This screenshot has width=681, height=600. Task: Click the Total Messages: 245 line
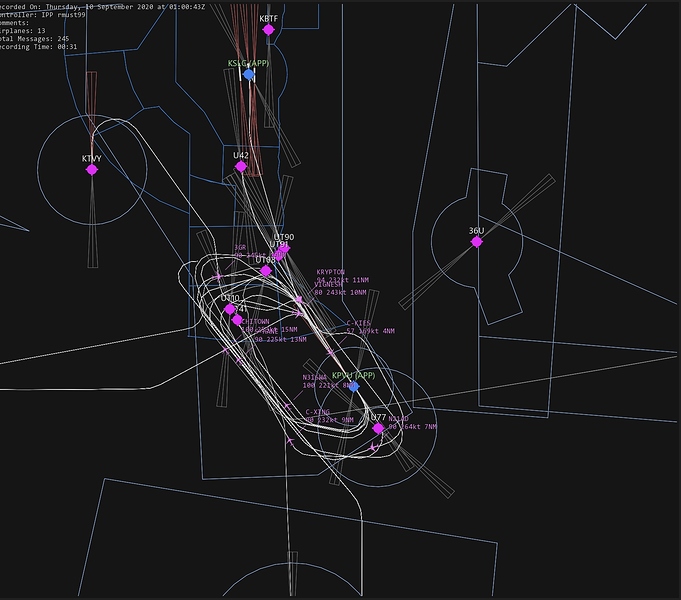pos(34,39)
